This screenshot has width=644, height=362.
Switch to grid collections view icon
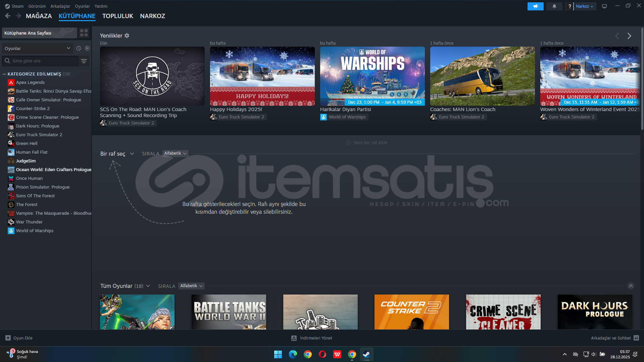(84, 33)
